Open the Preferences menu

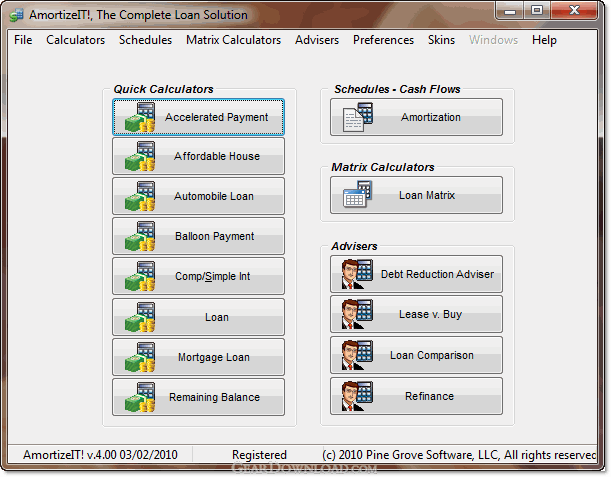click(x=383, y=40)
